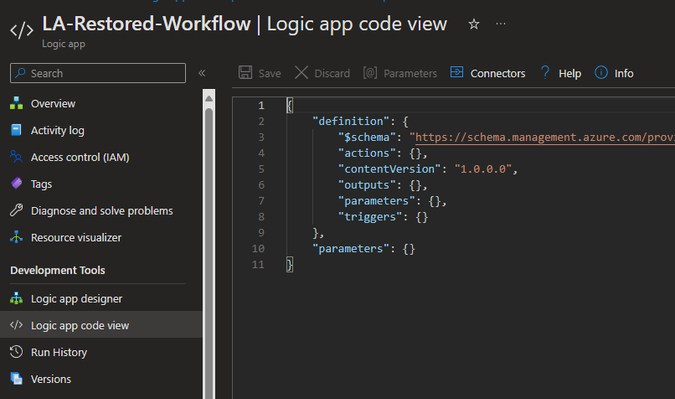Click the Discard X icon
Viewport: 675px width, 399px height.
(301, 73)
